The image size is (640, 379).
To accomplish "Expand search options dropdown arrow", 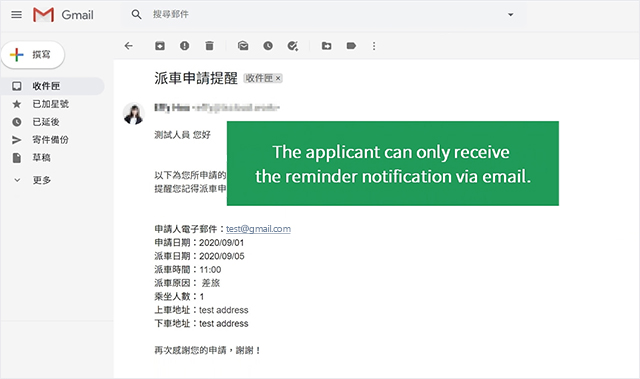I will tap(510, 15).
